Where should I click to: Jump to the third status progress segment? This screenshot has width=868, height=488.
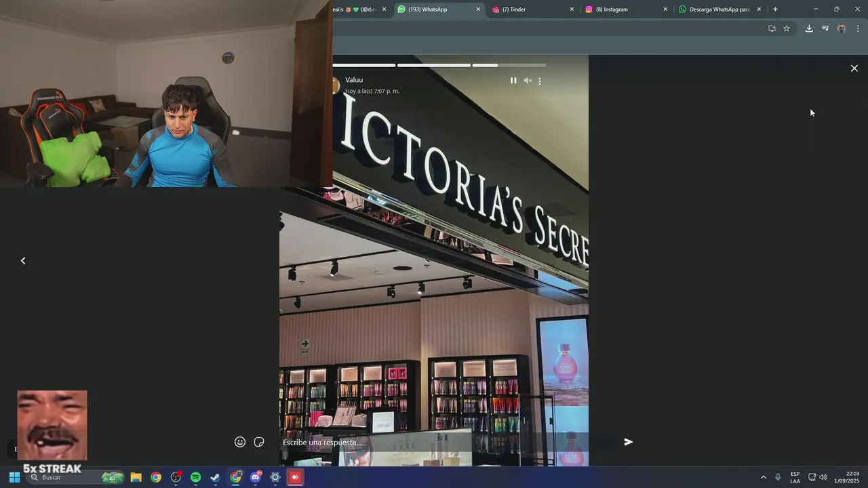[509, 65]
